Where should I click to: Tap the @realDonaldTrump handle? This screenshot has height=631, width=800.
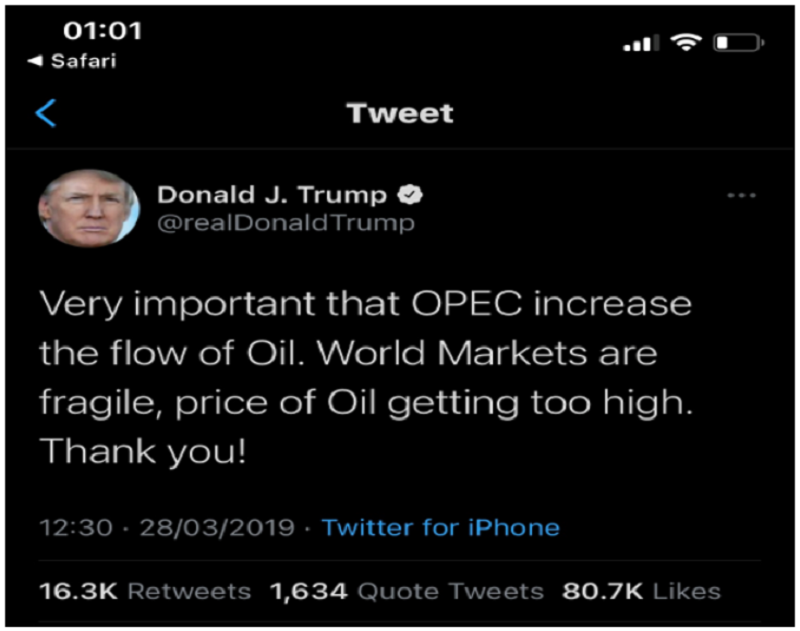pos(285,222)
